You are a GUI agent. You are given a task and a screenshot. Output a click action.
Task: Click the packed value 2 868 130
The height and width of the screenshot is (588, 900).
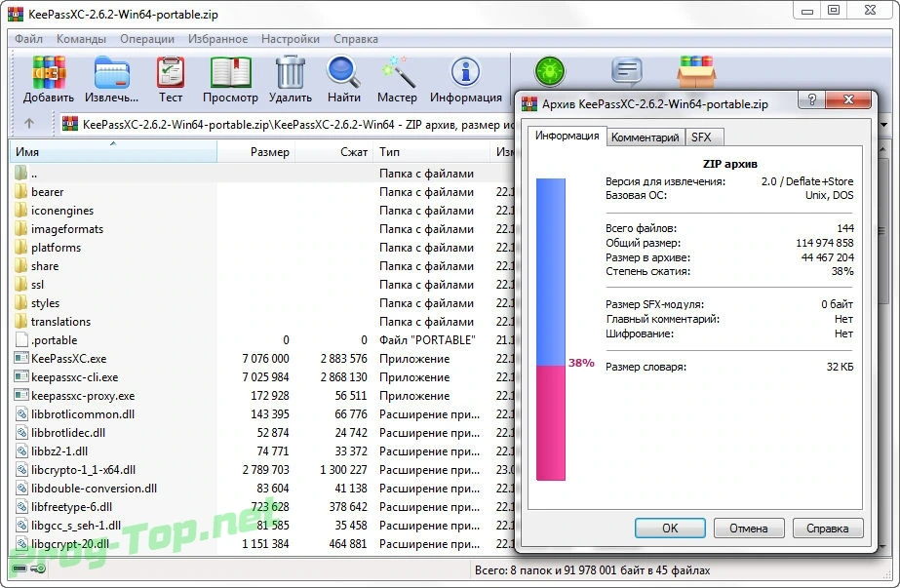click(x=343, y=376)
